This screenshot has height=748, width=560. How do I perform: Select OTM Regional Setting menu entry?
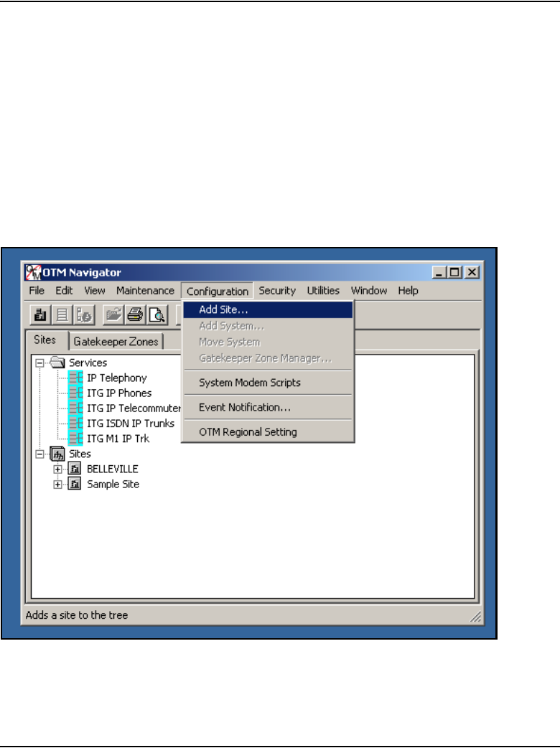coord(268,432)
